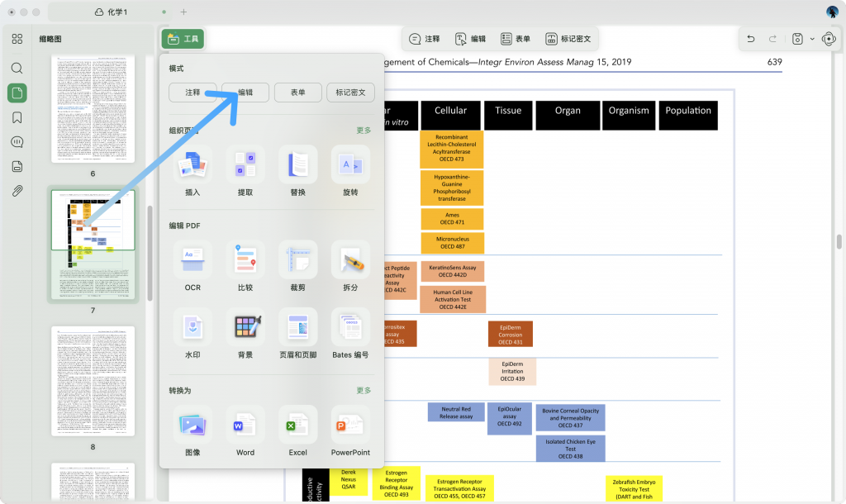Toggle the bookmarks panel in sidebar
The height and width of the screenshot is (504, 846).
tap(17, 117)
